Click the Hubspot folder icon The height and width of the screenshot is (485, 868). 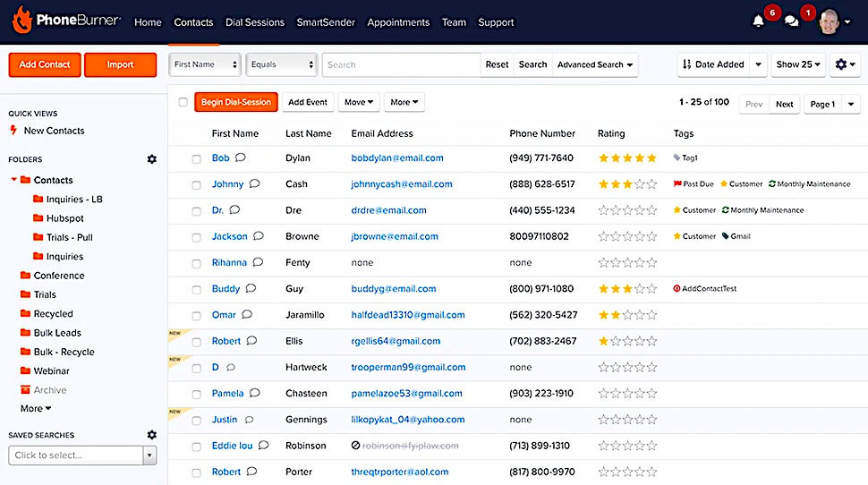(x=38, y=218)
